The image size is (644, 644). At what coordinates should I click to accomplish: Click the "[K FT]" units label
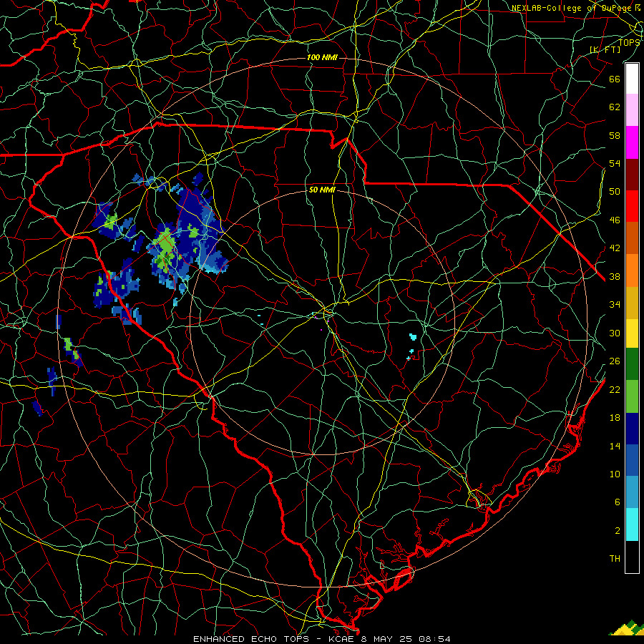(605, 49)
